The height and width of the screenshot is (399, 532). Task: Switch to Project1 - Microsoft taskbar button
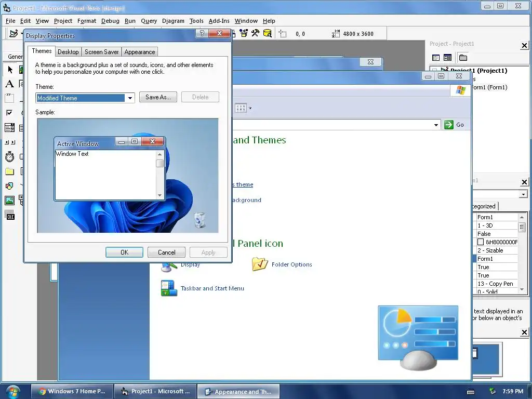[155, 391]
